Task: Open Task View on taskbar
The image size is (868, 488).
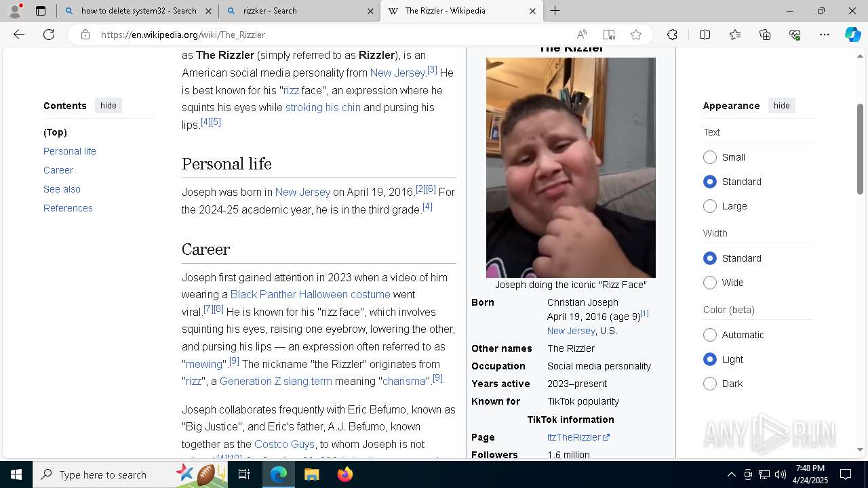Action: (244, 474)
